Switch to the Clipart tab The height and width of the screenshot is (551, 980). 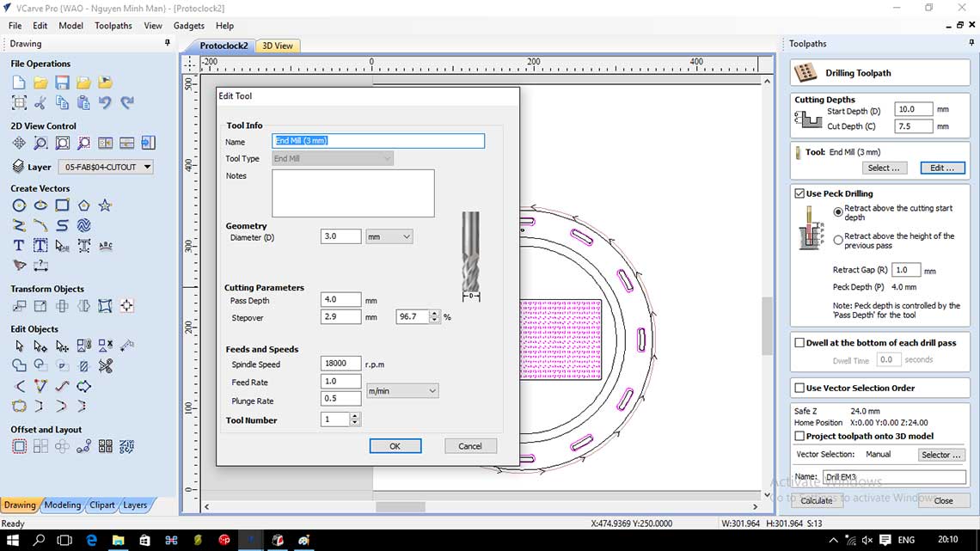pyautogui.click(x=102, y=505)
